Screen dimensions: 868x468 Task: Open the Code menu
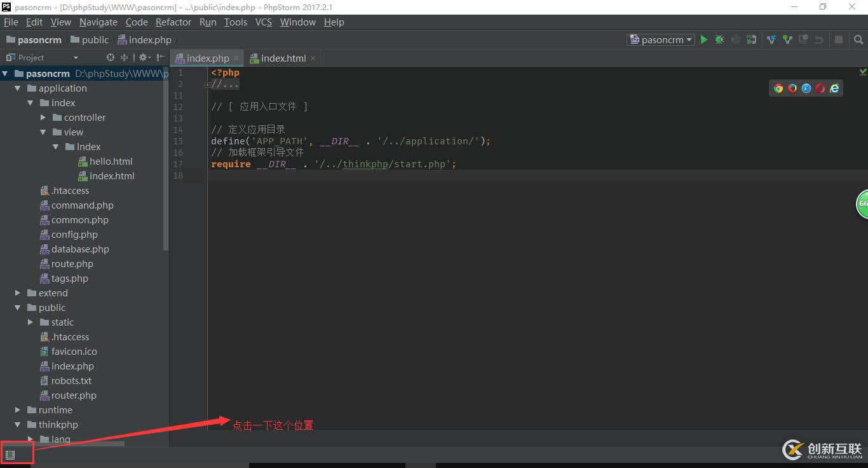pyautogui.click(x=137, y=22)
